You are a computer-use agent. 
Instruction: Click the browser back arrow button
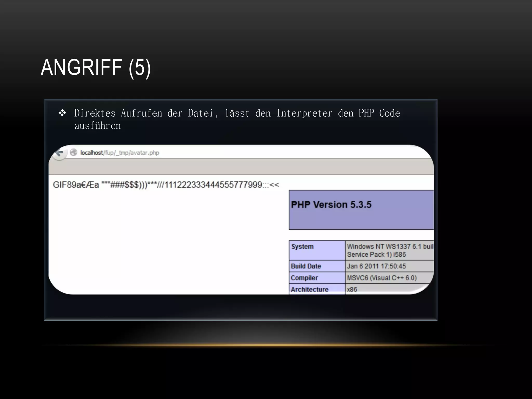click(x=59, y=153)
